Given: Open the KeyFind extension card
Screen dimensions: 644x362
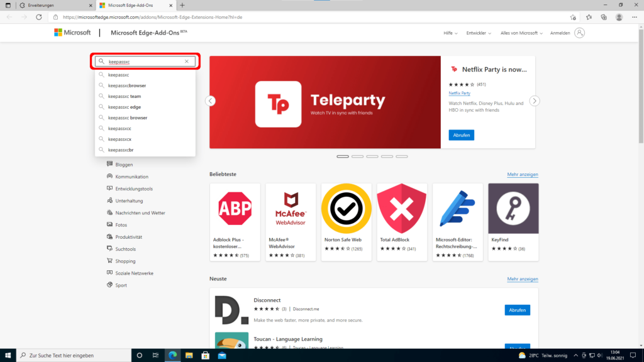Looking at the screenshot, I should point(513,222).
